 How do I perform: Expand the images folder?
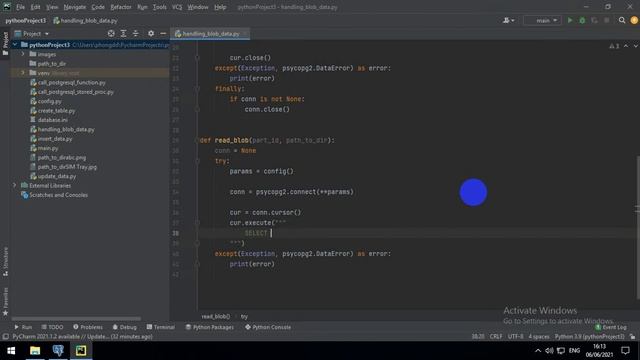tap(23, 54)
